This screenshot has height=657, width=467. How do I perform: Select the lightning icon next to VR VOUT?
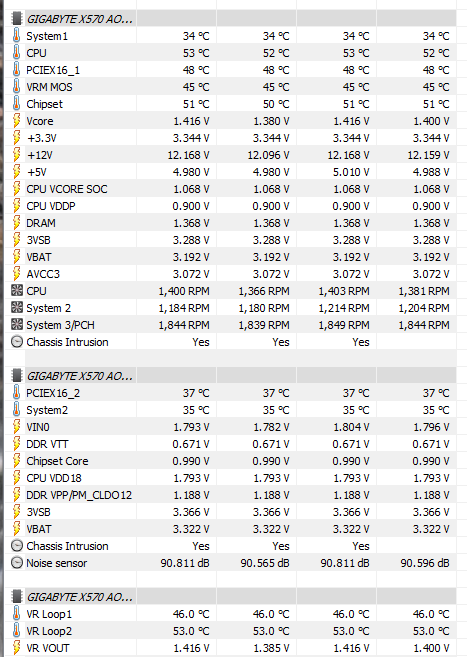tap(16, 648)
